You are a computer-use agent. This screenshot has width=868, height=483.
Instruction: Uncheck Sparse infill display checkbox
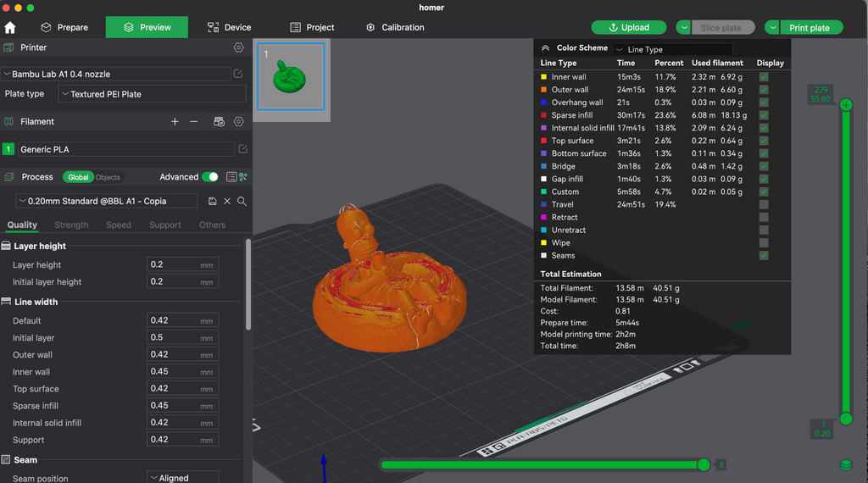(764, 115)
